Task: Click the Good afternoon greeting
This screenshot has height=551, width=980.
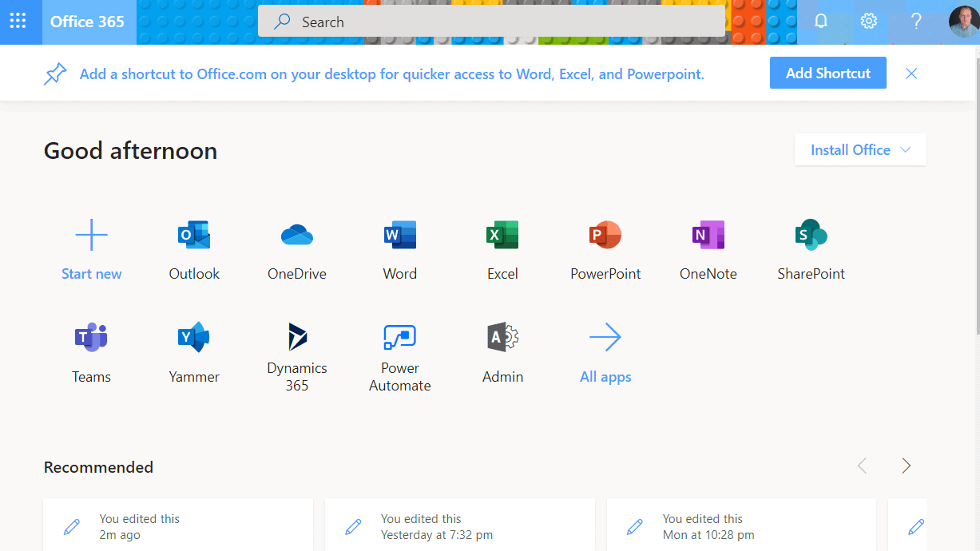Action: (x=130, y=151)
